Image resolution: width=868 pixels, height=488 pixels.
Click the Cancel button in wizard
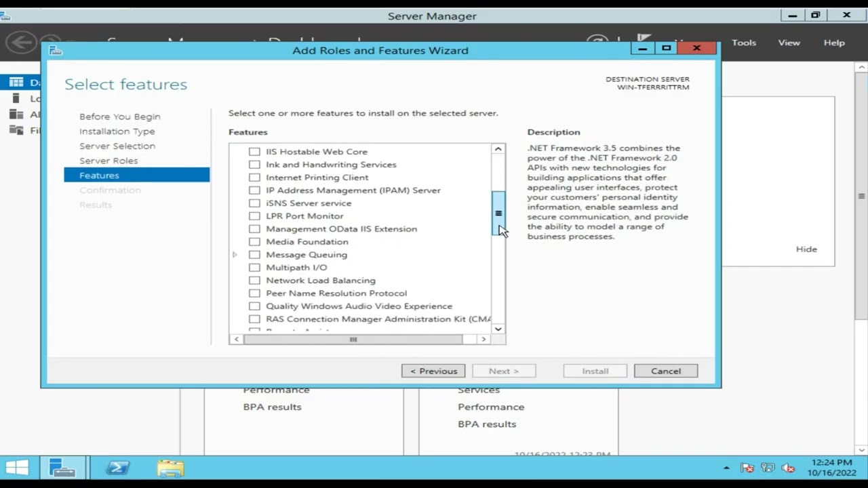tap(666, 371)
